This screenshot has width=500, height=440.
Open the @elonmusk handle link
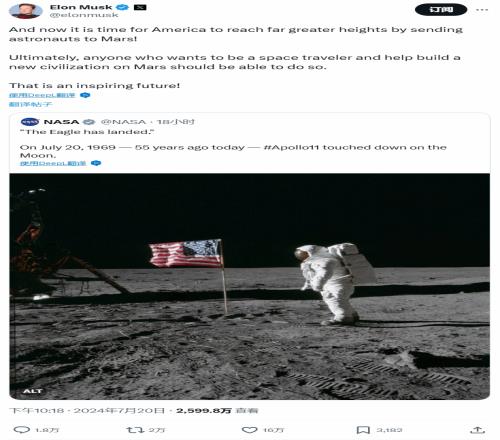click(84, 15)
